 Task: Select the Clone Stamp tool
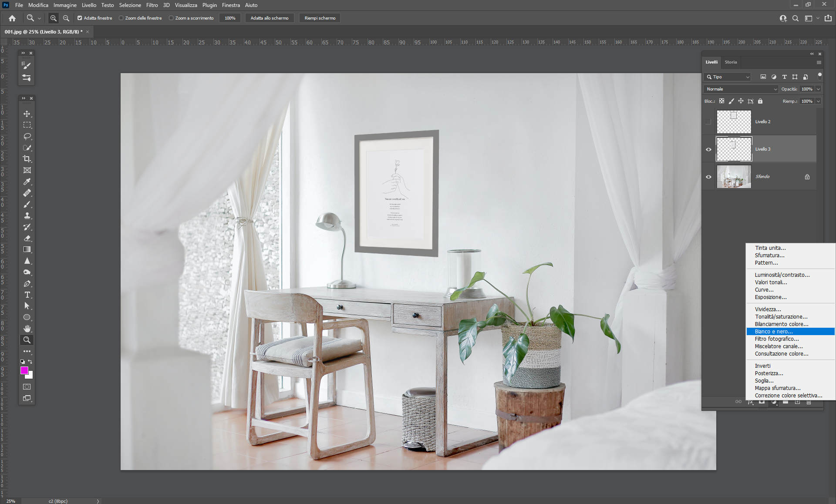coord(27,215)
